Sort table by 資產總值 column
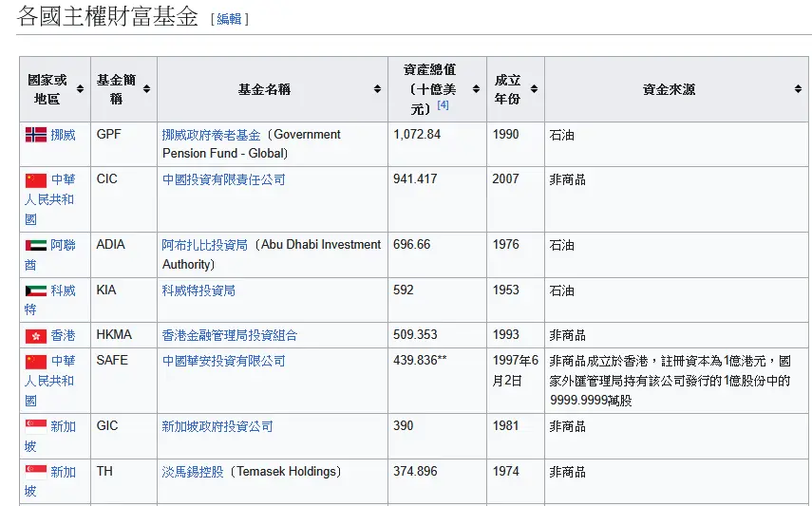 click(476, 89)
